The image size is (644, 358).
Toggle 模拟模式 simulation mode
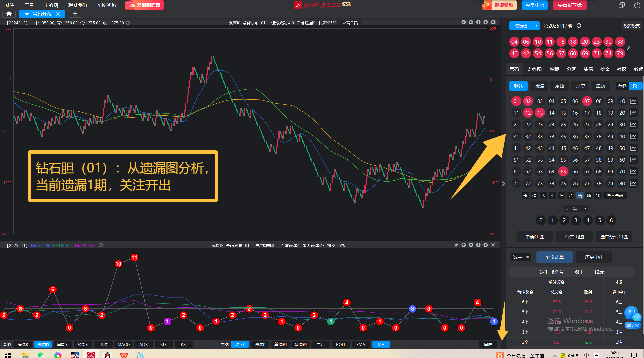tap(632, 26)
